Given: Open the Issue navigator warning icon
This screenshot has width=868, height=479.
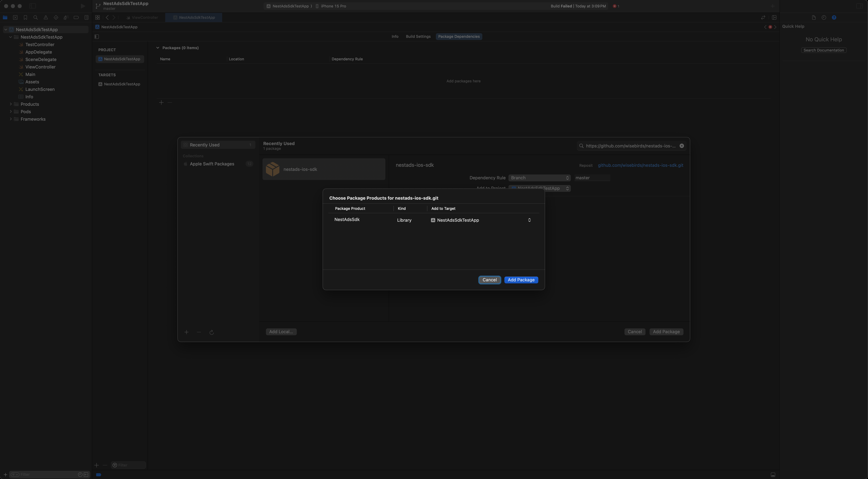Looking at the screenshot, I should (45, 17).
